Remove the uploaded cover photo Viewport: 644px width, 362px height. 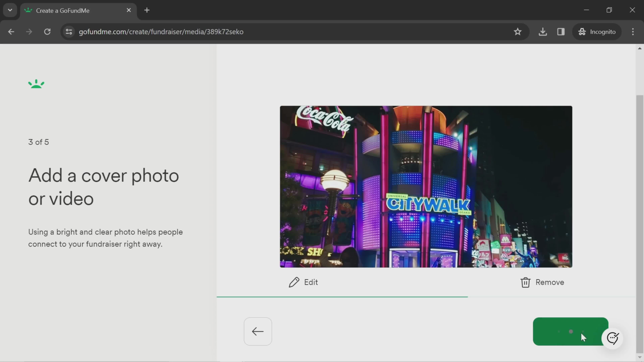542,282
